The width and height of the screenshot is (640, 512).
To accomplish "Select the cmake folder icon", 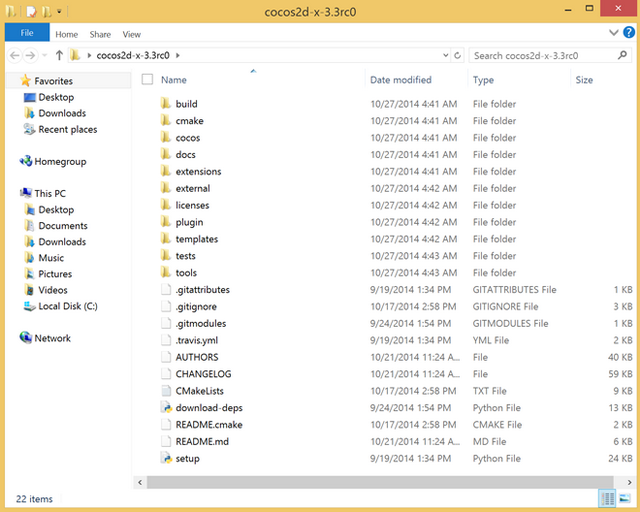I will coord(165,120).
